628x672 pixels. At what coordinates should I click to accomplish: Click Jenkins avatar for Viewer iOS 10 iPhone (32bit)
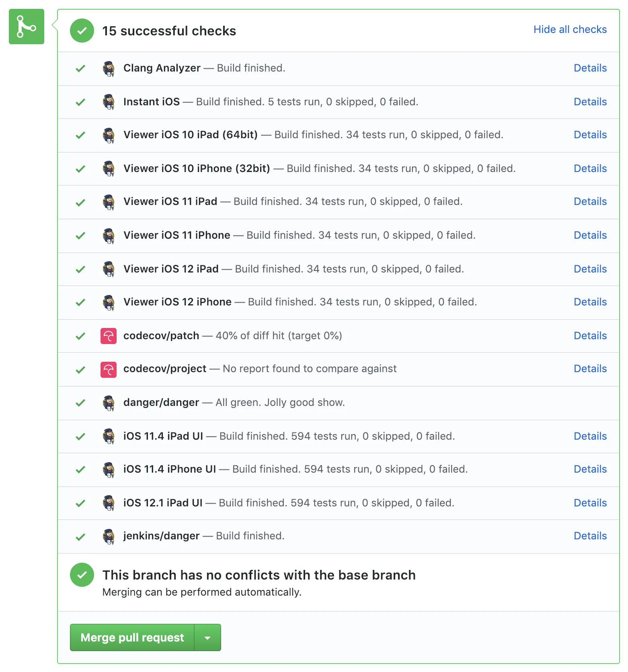(x=109, y=169)
